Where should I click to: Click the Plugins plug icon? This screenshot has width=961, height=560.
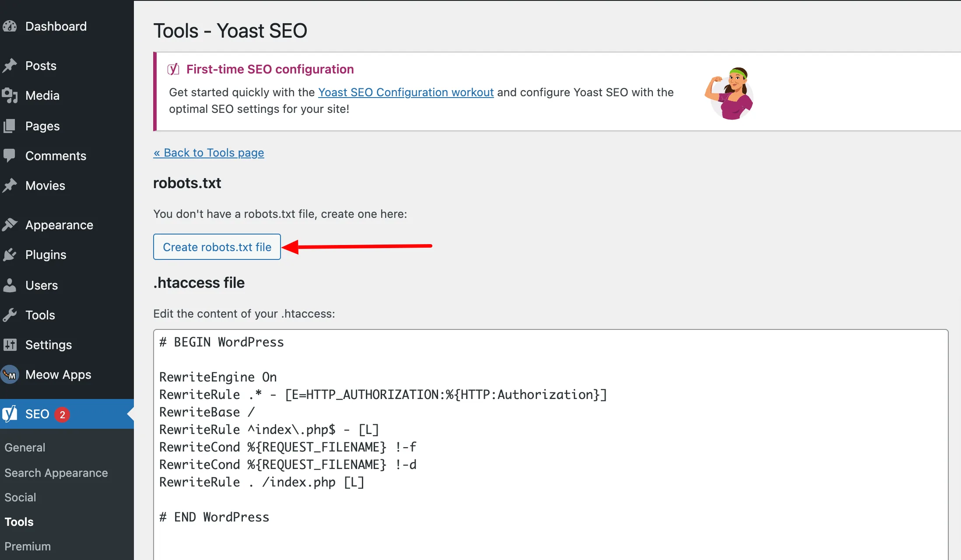pyautogui.click(x=10, y=255)
